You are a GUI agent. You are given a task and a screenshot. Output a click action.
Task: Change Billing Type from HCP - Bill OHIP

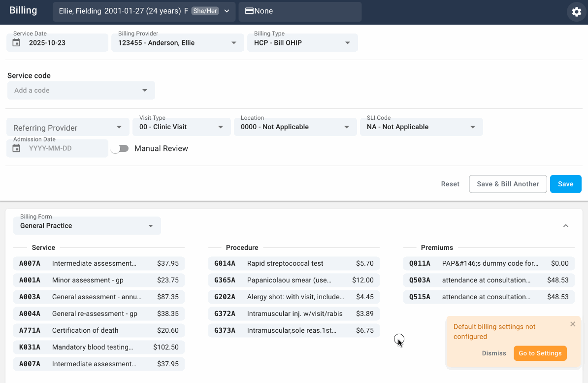pyautogui.click(x=348, y=42)
